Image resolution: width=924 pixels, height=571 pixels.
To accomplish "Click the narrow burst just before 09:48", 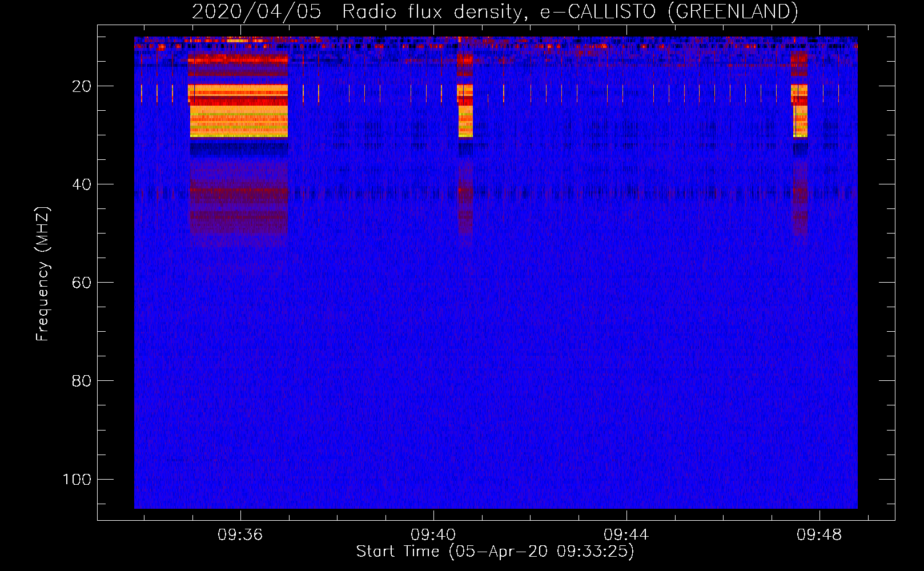I will click(800, 111).
